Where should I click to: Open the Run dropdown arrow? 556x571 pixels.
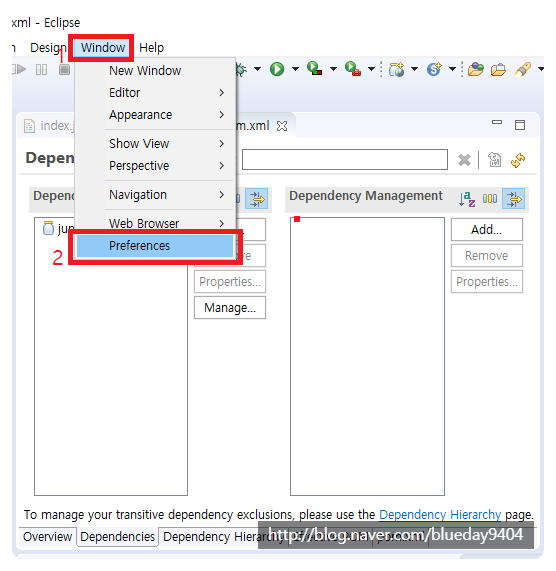[295, 69]
